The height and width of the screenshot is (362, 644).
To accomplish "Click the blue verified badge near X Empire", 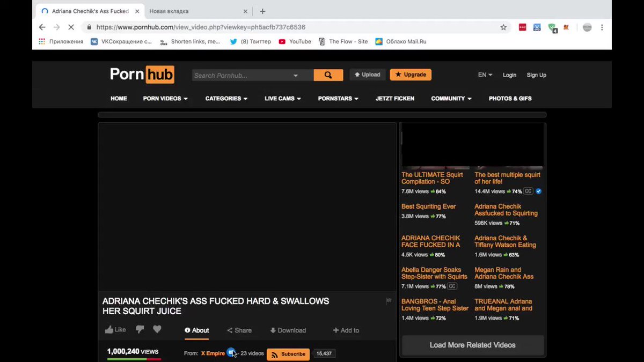I will tap(231, 352).
